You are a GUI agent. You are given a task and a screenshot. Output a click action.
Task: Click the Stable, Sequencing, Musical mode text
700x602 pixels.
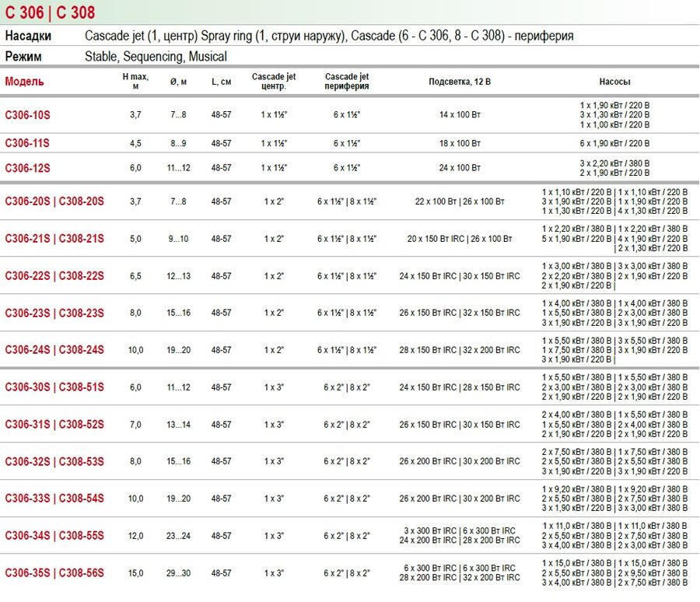156,57
